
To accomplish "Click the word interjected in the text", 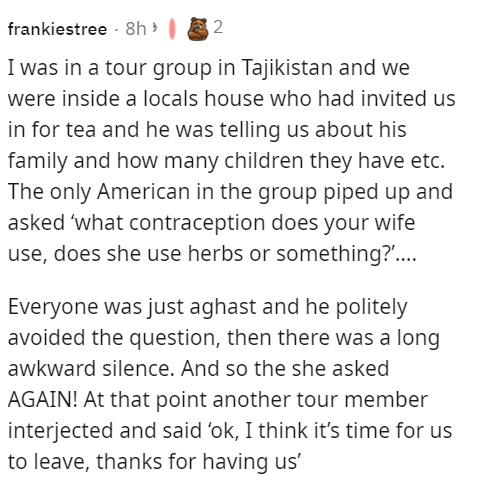I will (60, 431).
